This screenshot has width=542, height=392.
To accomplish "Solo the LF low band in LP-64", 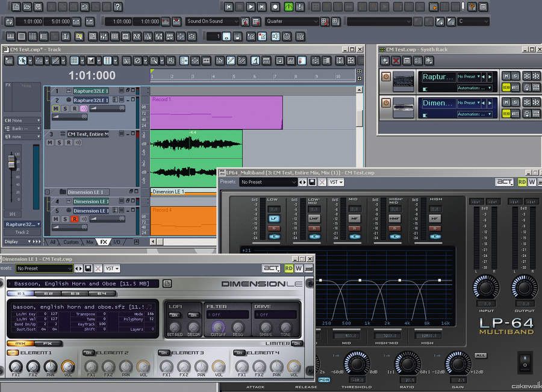I will point(274,228).
